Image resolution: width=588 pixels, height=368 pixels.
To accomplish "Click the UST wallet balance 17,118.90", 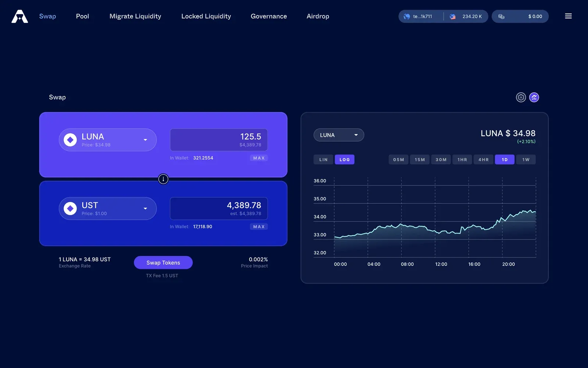I will point(202,227).
